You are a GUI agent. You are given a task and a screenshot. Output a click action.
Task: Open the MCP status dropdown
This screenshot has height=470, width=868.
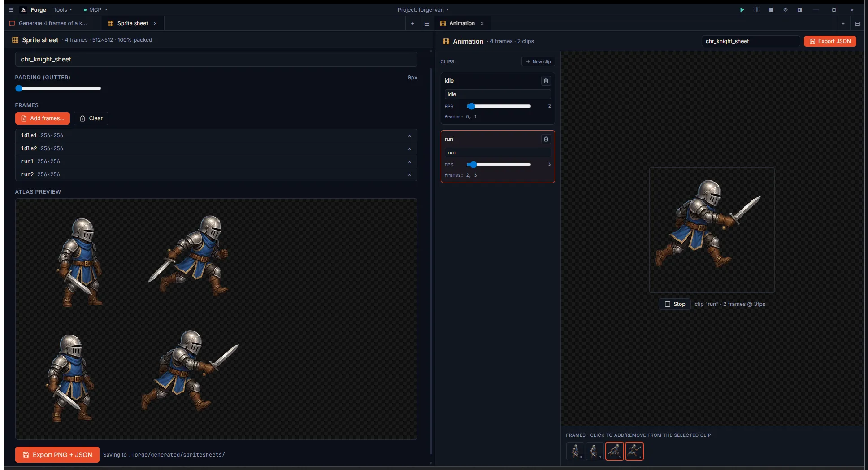click(95, 9)
